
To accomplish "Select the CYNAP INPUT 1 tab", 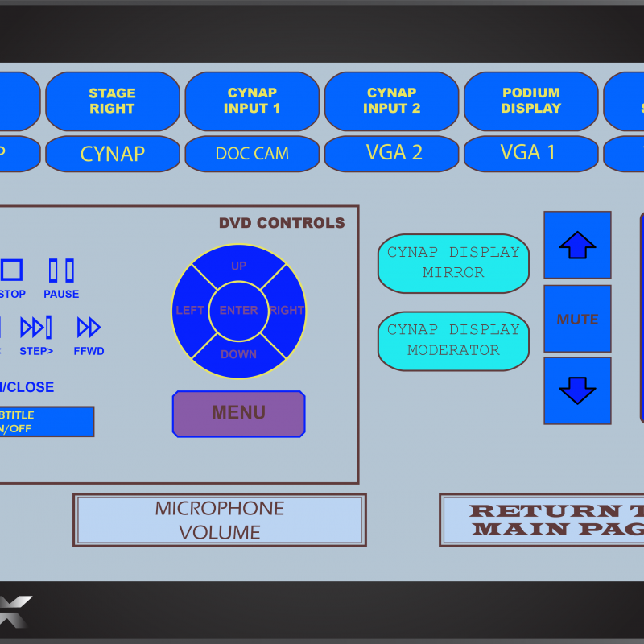I will coord(252,101).
